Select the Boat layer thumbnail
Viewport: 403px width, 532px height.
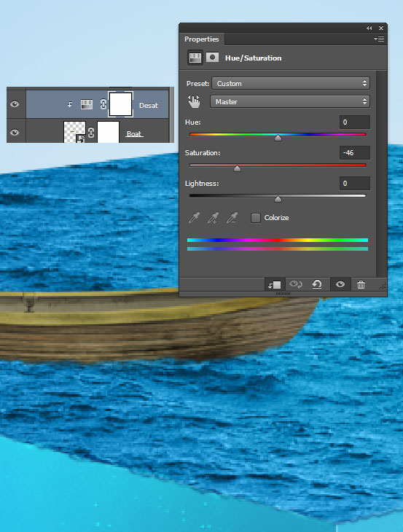(74, 133)
